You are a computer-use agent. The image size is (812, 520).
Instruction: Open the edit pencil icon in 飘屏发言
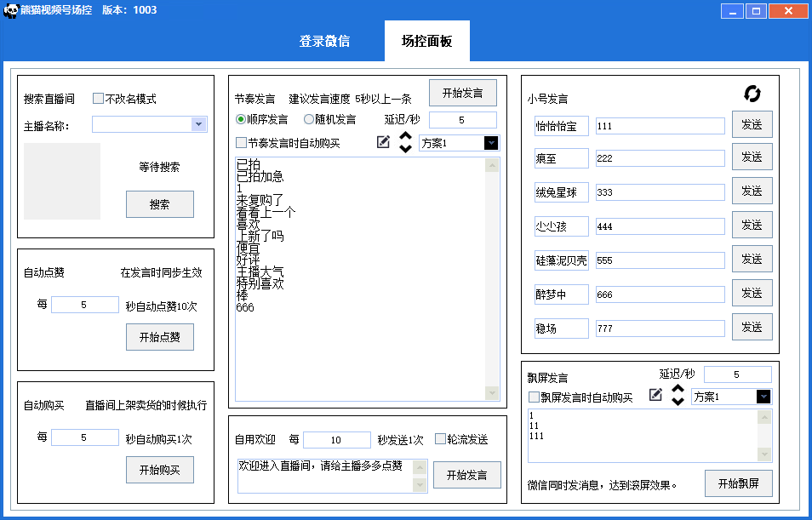tap(655, 395)
